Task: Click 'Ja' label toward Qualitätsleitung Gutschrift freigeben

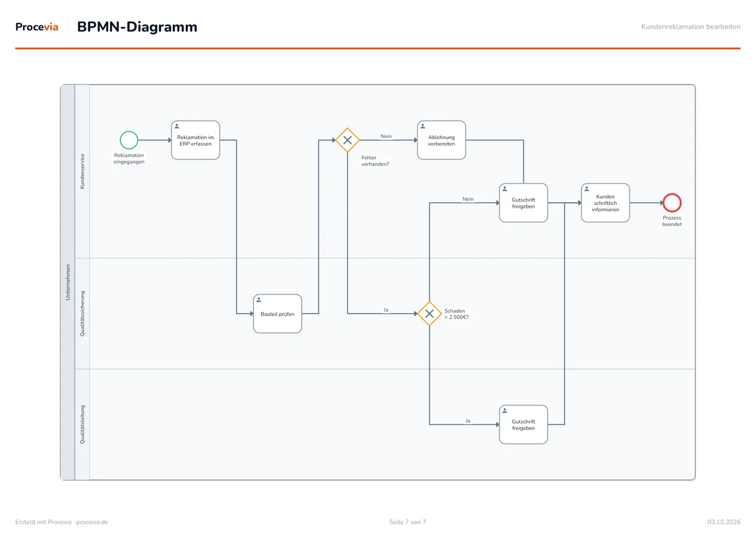Action: 468,421
